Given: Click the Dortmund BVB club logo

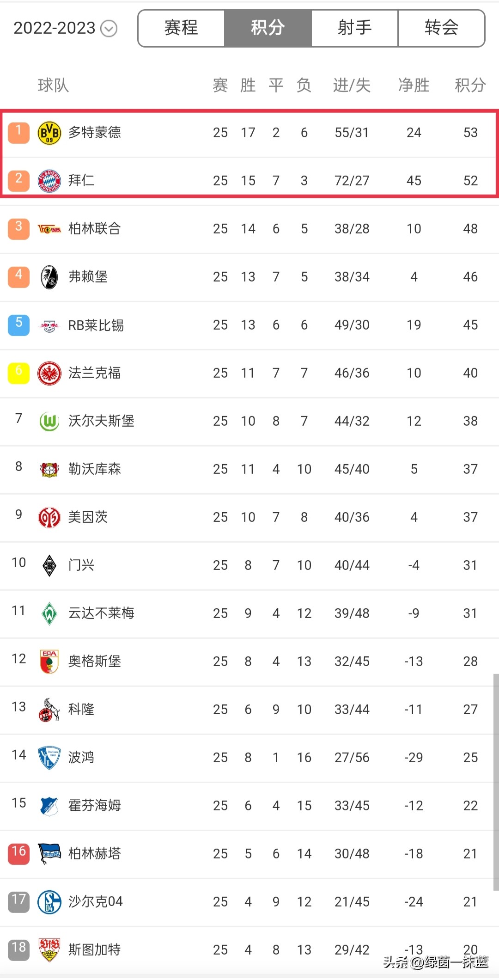Looking at the screenshot, I should point(49,133).
